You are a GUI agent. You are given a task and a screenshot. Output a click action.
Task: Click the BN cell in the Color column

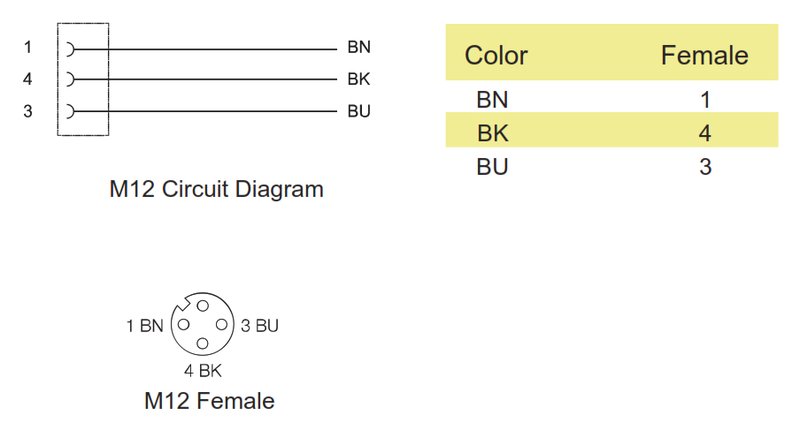pos(493,100)
